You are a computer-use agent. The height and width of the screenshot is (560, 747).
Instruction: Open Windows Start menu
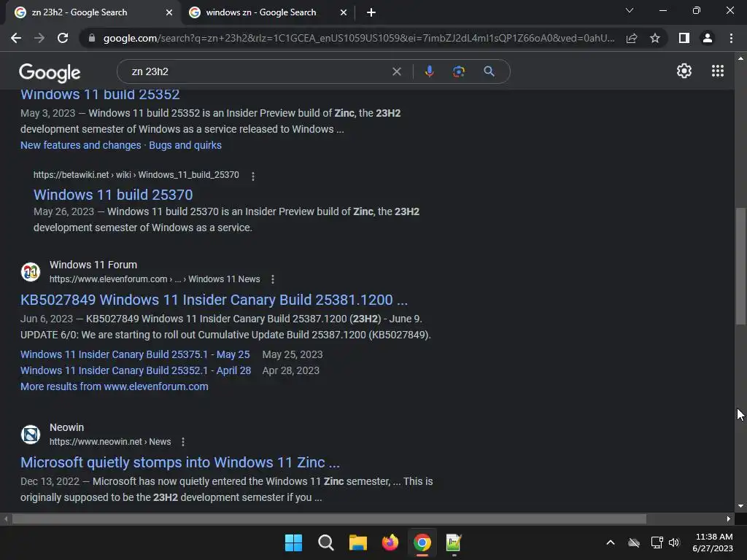click(x=293, y=542)
